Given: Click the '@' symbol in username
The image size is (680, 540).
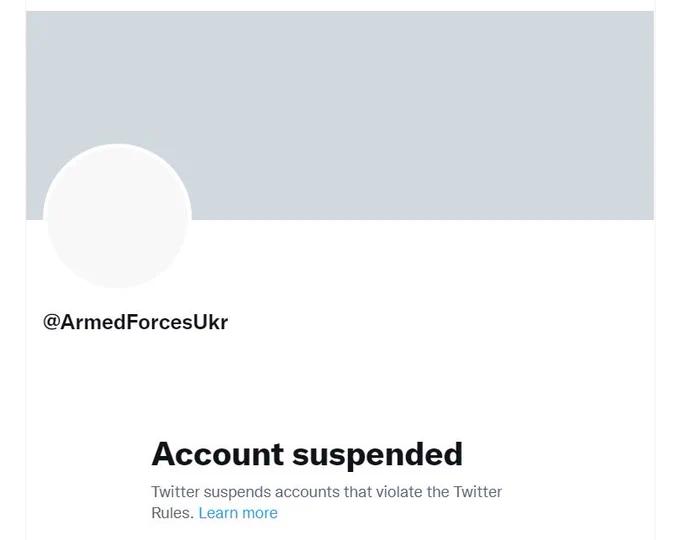Looking at the screenshot, I should click(51, 323).
